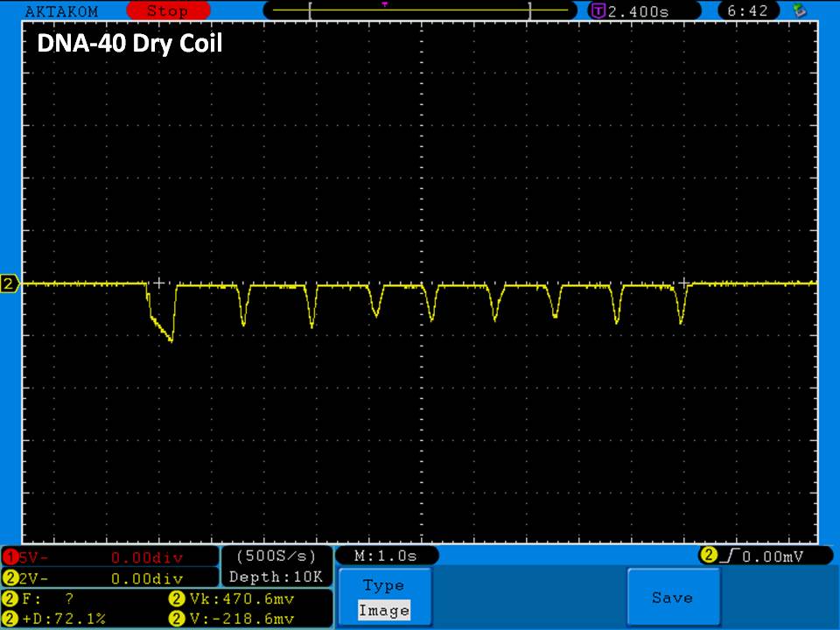Click the M:1.0s timebase readout
Screen dimensions: 840x630
click(385, 556)
